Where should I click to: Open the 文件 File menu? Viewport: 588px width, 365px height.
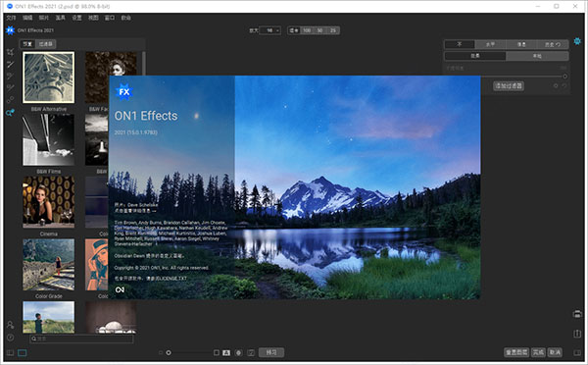coord(11,18)
